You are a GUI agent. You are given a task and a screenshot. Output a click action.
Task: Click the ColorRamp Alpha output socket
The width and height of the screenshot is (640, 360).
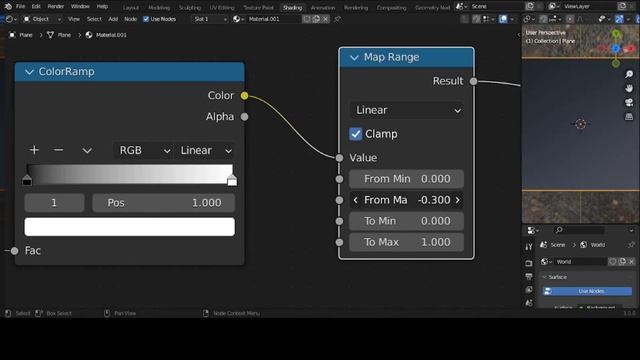[x=244, y=117]
